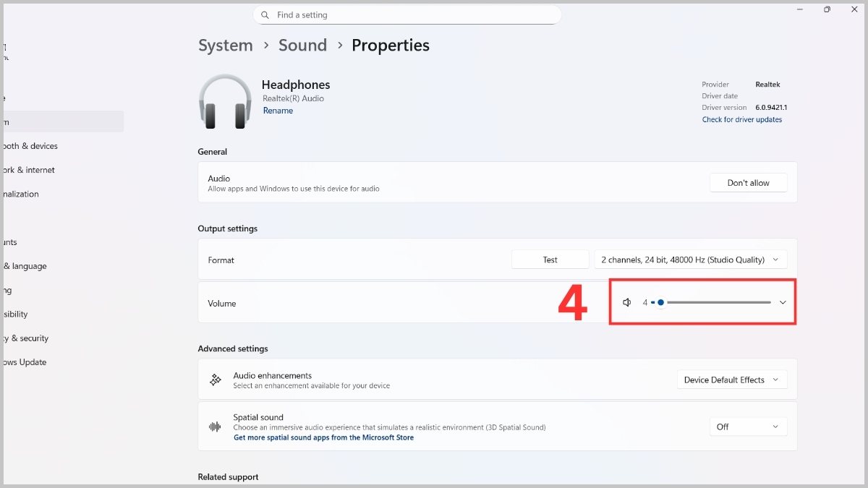
Task: Click the Rename link under Headphones
Action: pyautogui.click(x=278, y=111)
